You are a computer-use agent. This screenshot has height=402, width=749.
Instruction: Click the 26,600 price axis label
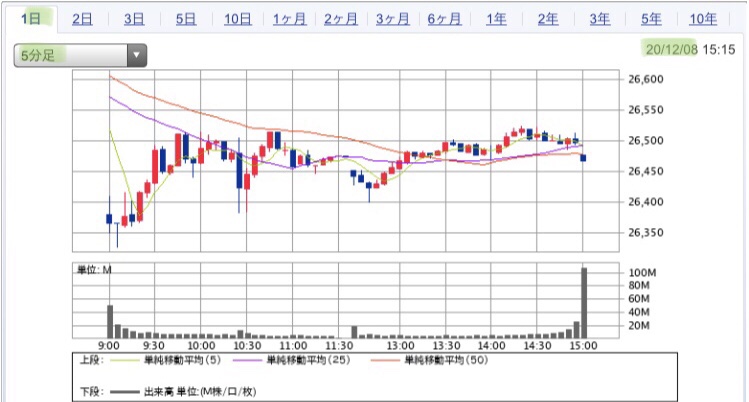[x=646, y=79]
